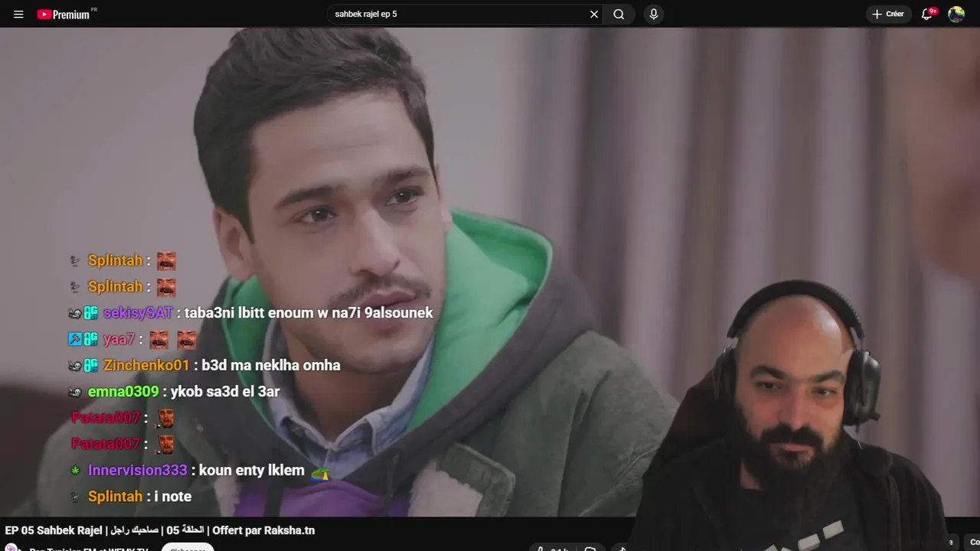This screenshot has height=551, width=980.
Task: Click chat username 'Innervision333'
Action: coord(137,470)
